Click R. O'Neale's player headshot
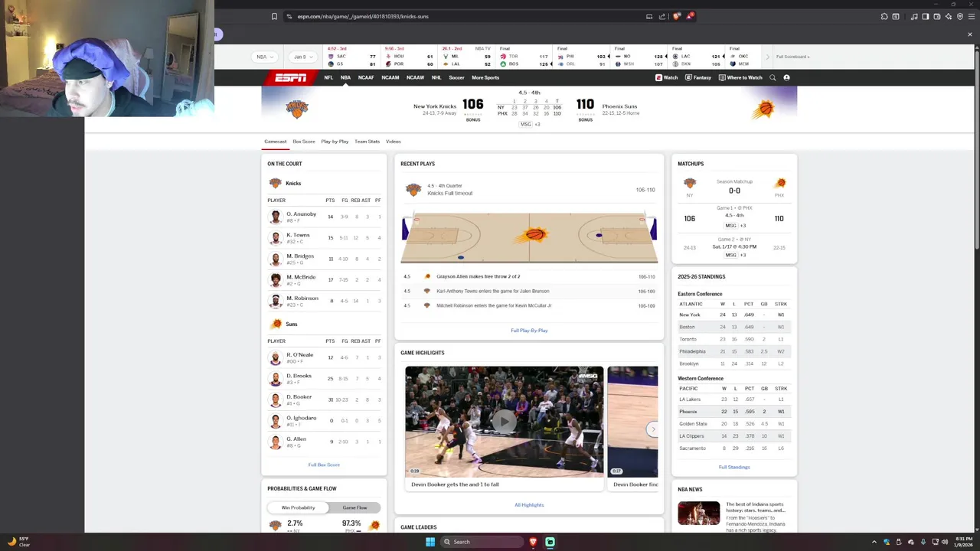The image size is (980, 551). 276,357
